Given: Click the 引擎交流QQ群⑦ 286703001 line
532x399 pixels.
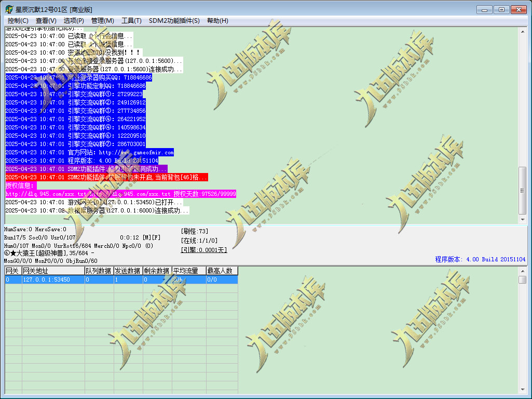Looking at the screenshot, I should [76, 144].
